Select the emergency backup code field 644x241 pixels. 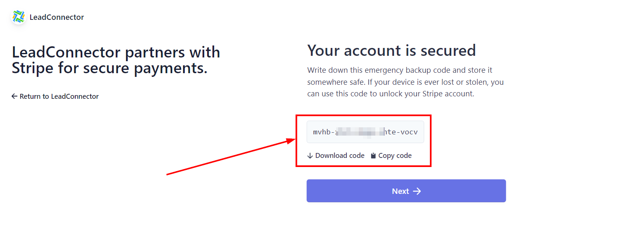(365, 132)
